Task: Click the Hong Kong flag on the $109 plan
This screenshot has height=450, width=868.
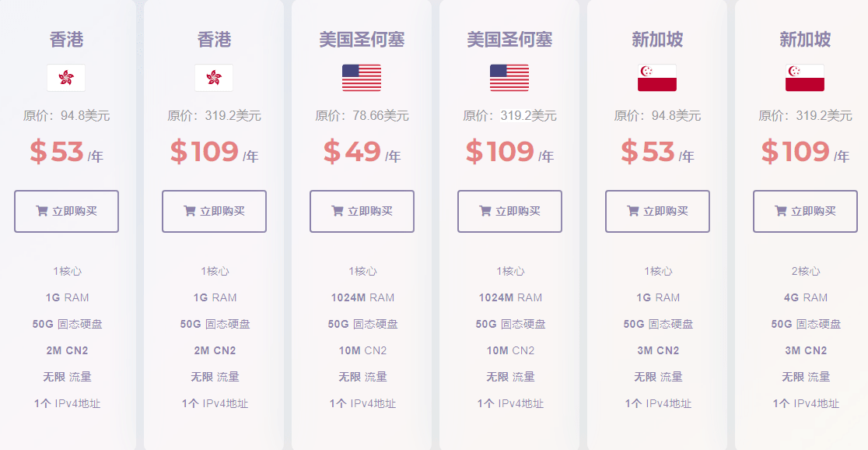Action: pyautogui.click(x=214, y=78)
